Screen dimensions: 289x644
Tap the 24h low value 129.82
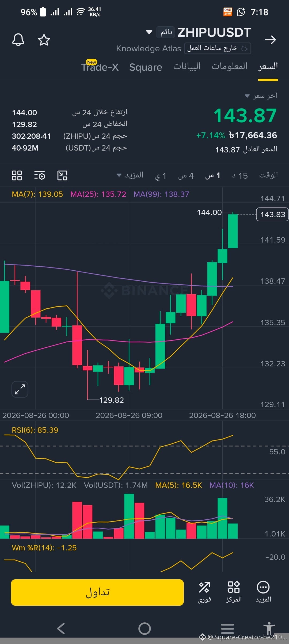point(25,124)
